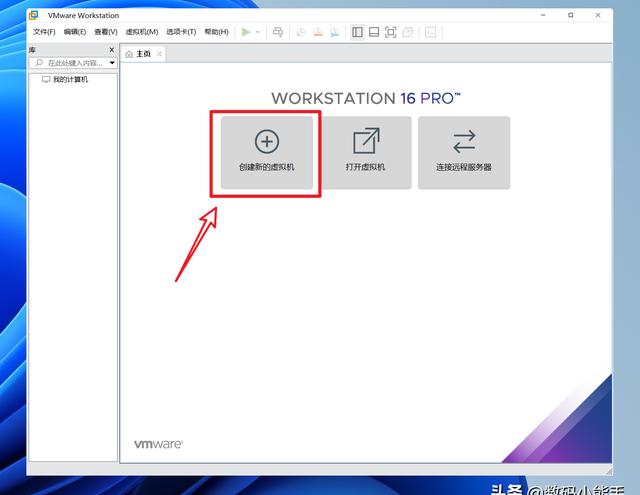Open the 帮助(H) menu
The image size is (640, 495).
216,32
